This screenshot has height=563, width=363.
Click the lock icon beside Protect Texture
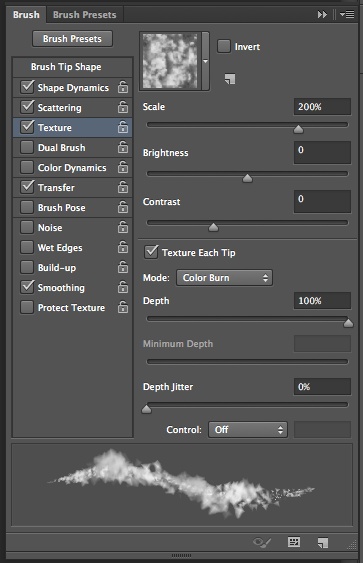[x=123, y=307]
